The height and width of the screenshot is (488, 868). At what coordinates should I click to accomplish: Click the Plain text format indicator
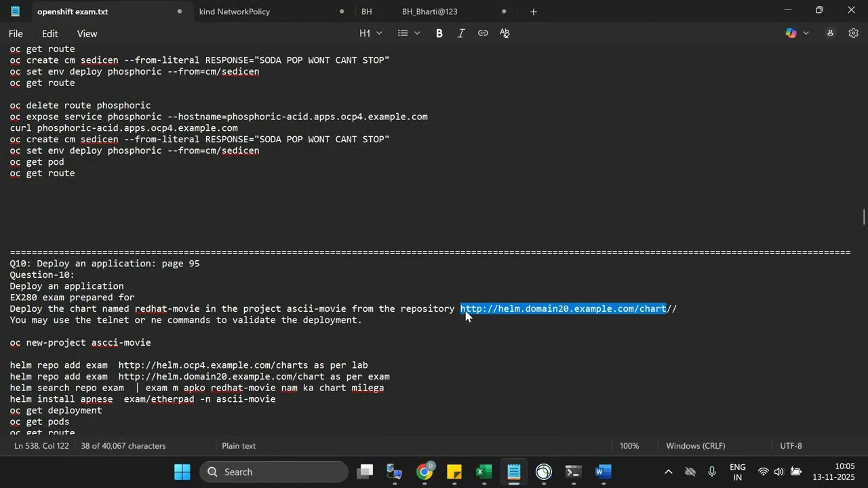coord(239,446)
